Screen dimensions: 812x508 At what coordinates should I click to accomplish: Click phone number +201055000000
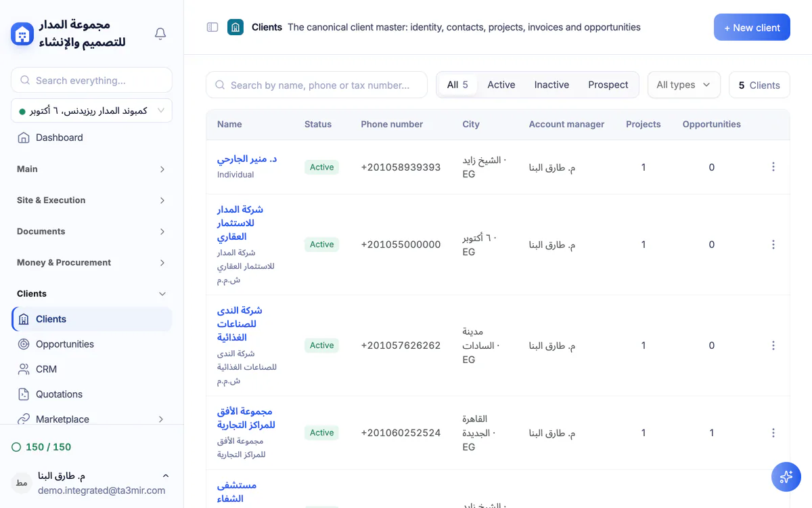pyautogui.click(x=401, y=245)
